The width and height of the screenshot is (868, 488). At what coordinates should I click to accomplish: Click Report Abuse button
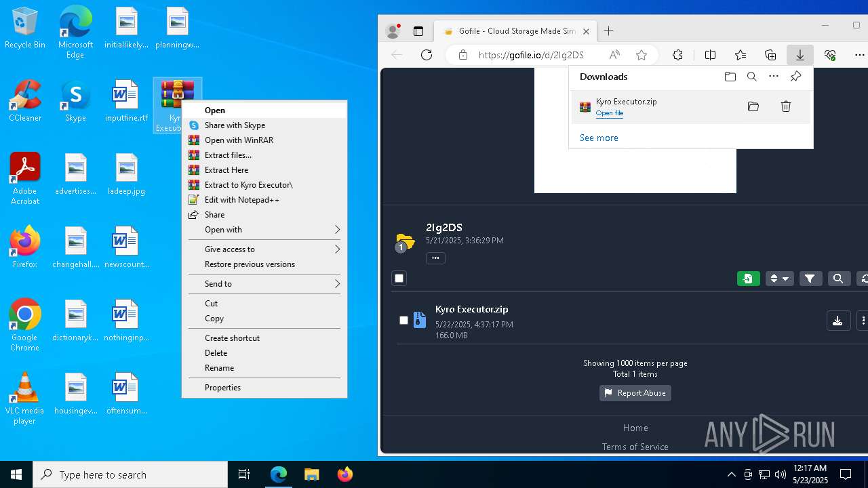pyautogui.click(x=635, y=393)
